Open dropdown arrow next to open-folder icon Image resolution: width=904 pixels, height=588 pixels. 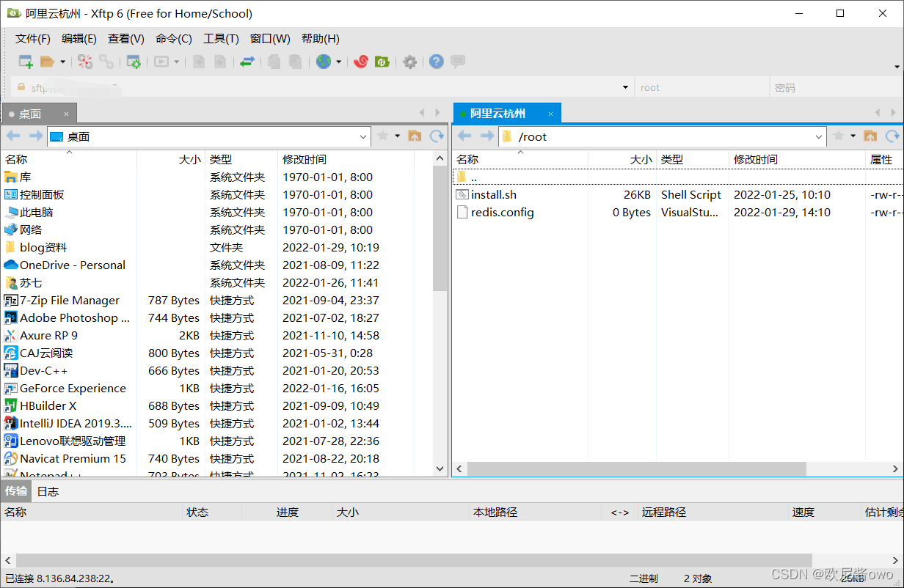click(x=62, y=62)
